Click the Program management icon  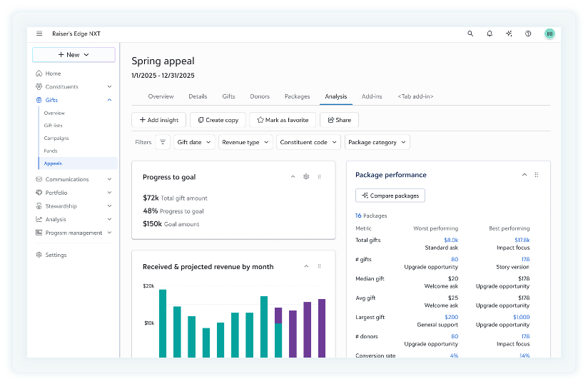[39, 233]
